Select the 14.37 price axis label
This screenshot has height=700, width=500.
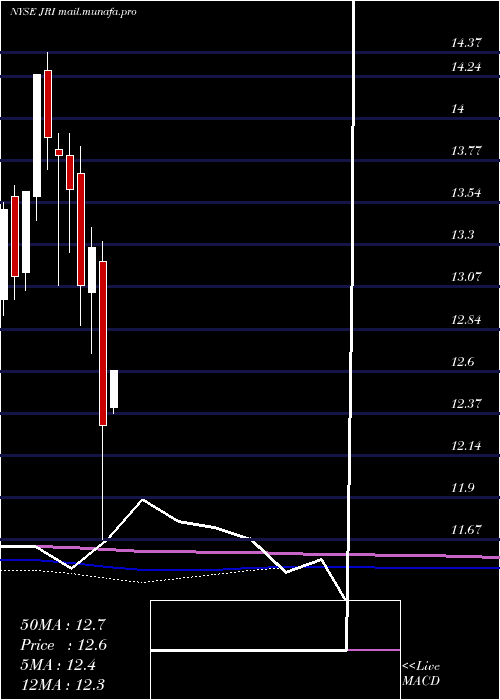(467, 43)
